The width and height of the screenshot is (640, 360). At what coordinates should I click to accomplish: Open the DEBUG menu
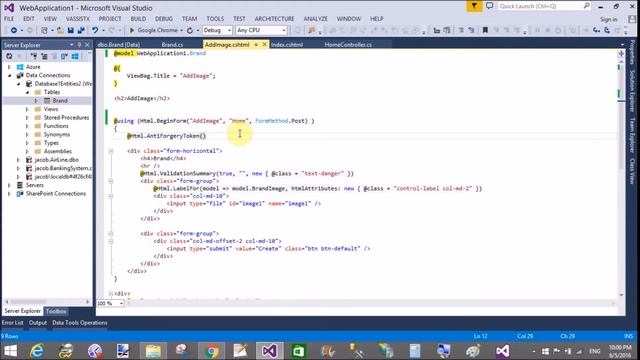tap(164, 19)
